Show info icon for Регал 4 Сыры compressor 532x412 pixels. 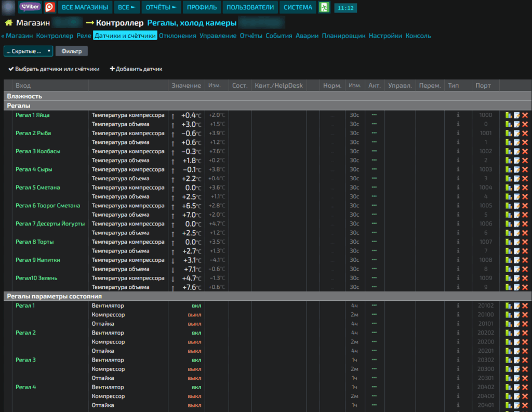tap(458, 169)
